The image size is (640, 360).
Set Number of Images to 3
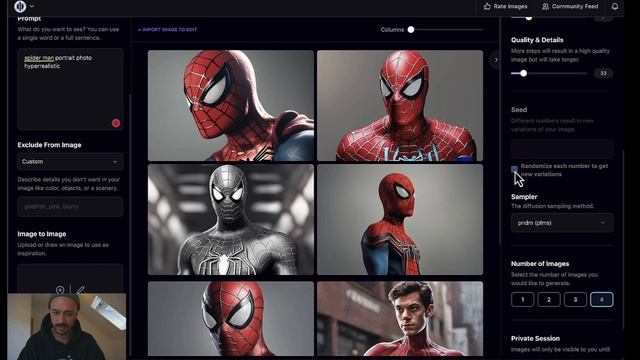coord(575,300)
